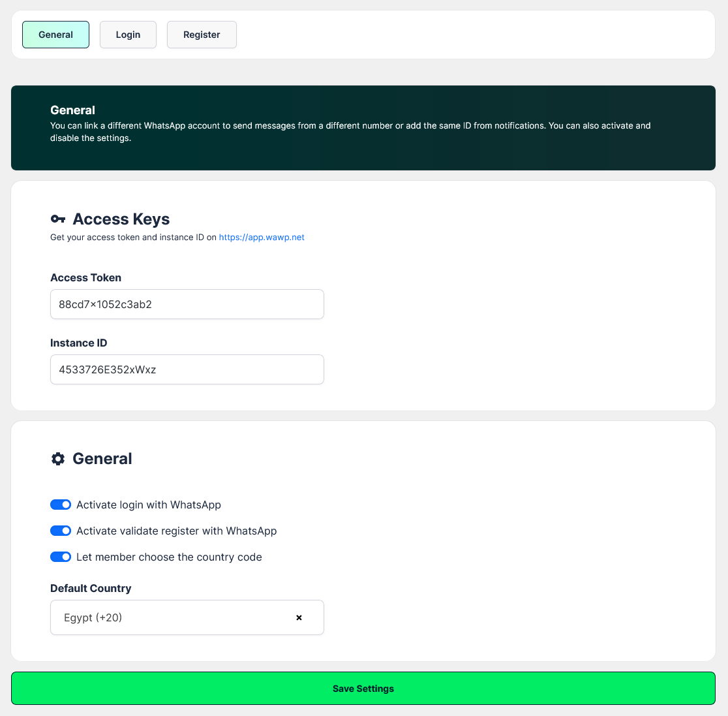
Task: Click into the Instance ID text field
Action: pos(187,369)
